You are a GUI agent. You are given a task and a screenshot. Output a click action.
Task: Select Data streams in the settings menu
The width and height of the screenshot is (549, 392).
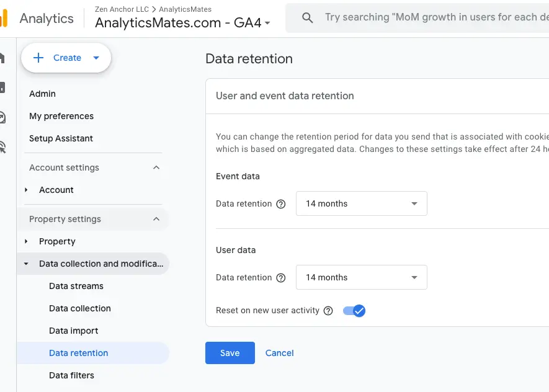(76, 286)
